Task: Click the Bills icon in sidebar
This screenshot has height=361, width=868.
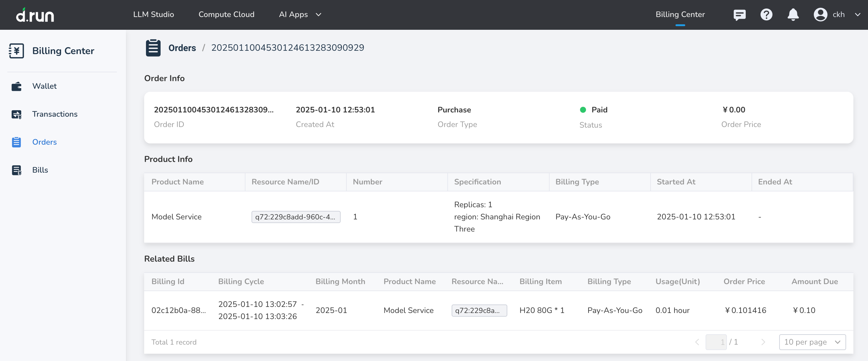Action: pos(16,170)
